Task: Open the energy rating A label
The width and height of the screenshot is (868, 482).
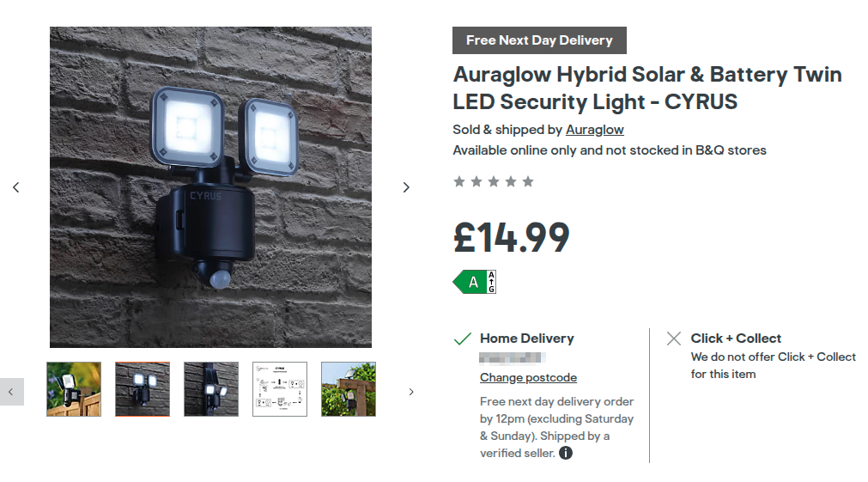Action: (x=475, y=281)
